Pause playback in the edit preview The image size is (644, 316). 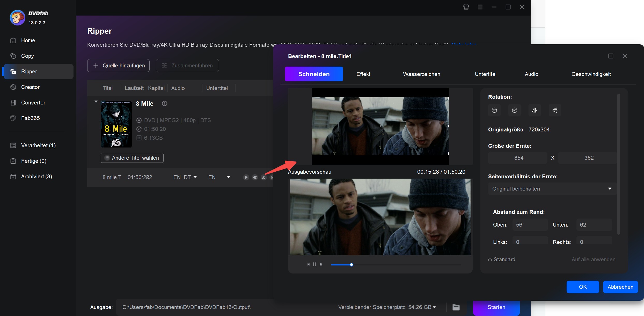315,264
